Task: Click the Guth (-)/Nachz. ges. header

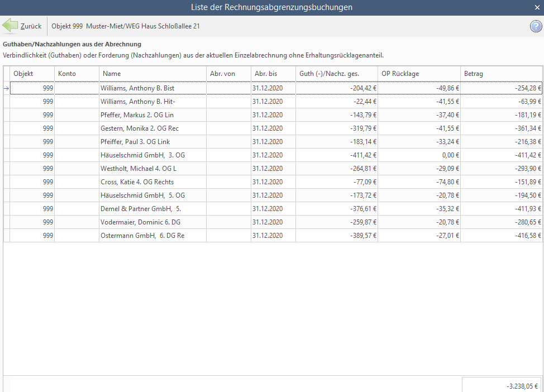Action: (336, 74)
